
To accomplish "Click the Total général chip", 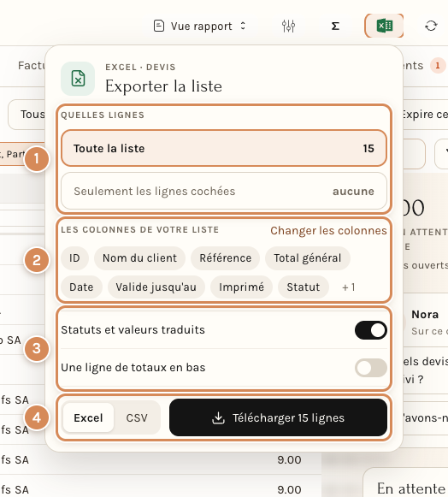I will [308, 258].
